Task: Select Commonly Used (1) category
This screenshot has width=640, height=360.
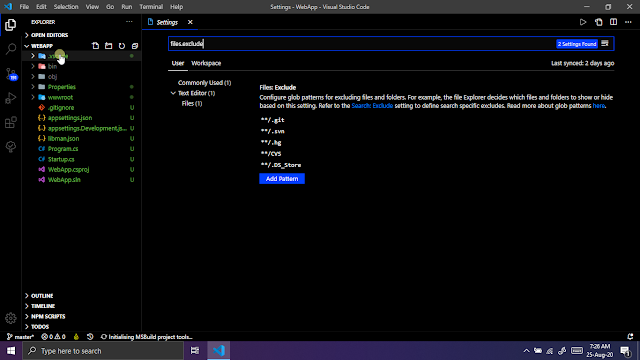Action: (204, 82)
